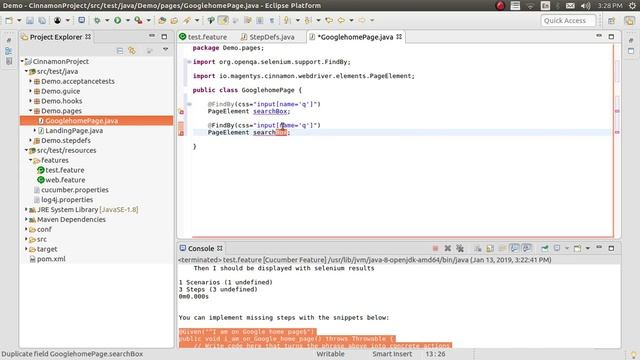Click Remove Launch X in Console
Viewport: 640px width, 360px height.
point(448,249)
